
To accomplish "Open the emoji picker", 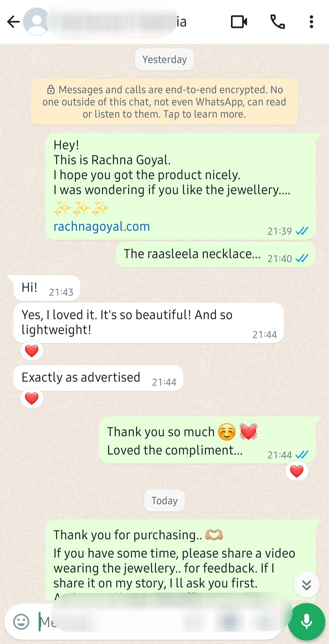I will point(21,622).
